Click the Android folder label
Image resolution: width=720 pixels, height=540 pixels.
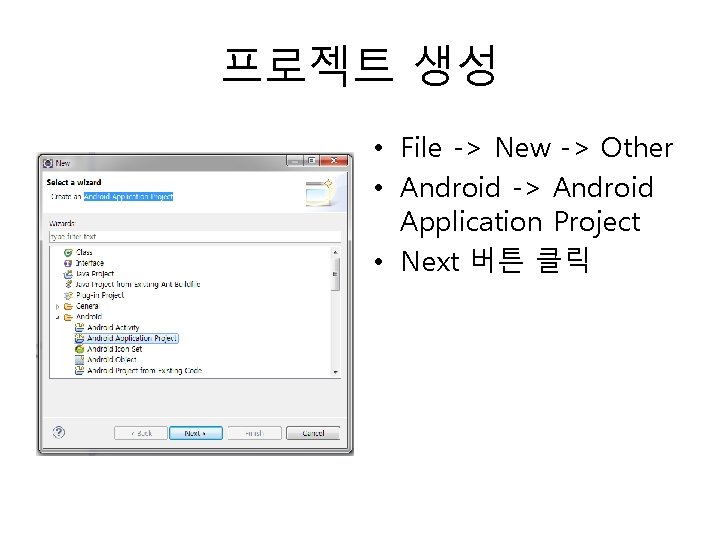pos(89,317)
